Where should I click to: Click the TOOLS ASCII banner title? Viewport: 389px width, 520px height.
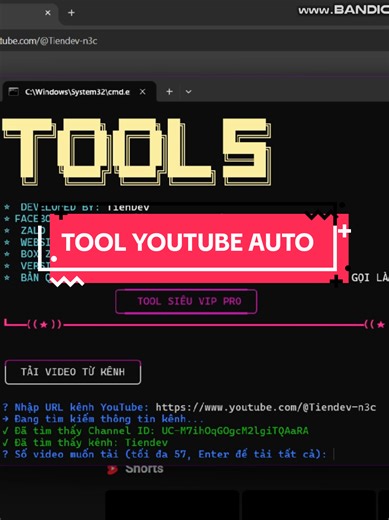[137, 152]
